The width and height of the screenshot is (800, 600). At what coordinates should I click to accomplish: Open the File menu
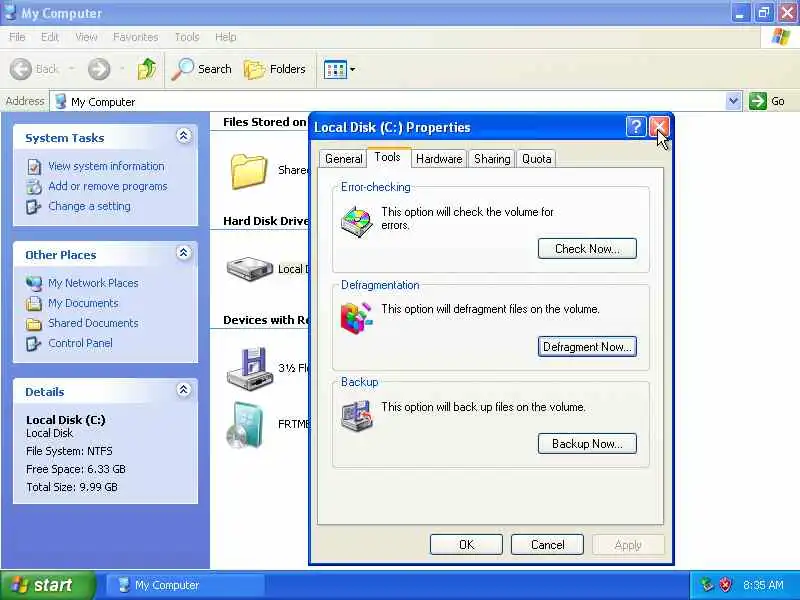(17, 37)
